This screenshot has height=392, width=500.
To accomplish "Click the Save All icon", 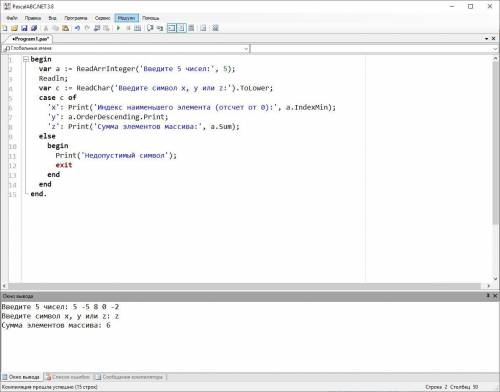I will click(34, 28).
